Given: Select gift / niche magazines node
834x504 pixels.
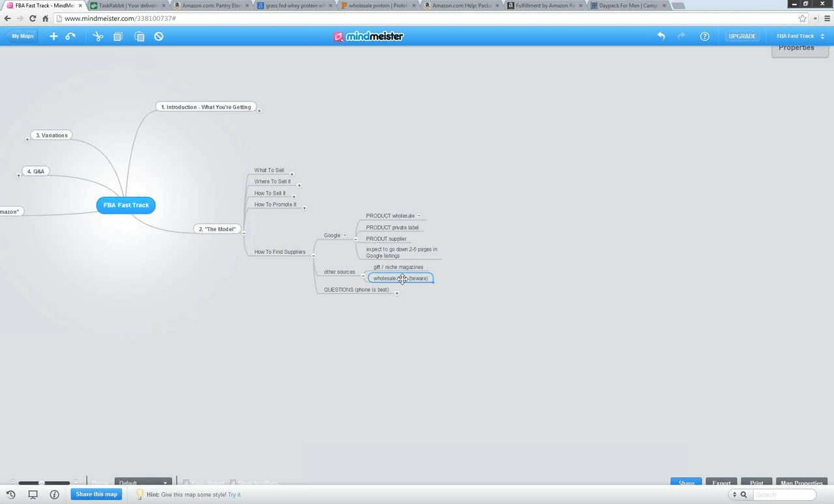Looking at the screenshot, I should point(398,267).
